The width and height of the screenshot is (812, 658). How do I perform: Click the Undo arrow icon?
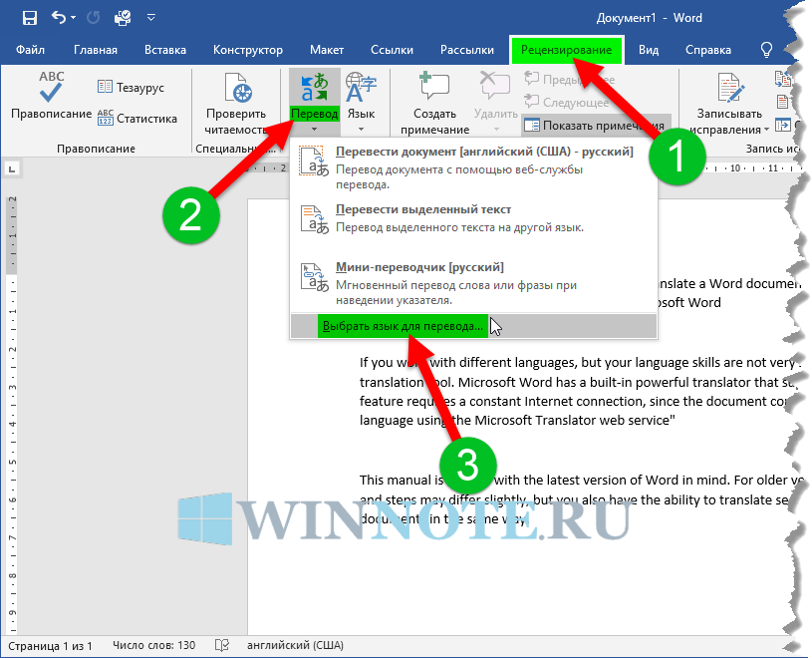tap(60, 18)
